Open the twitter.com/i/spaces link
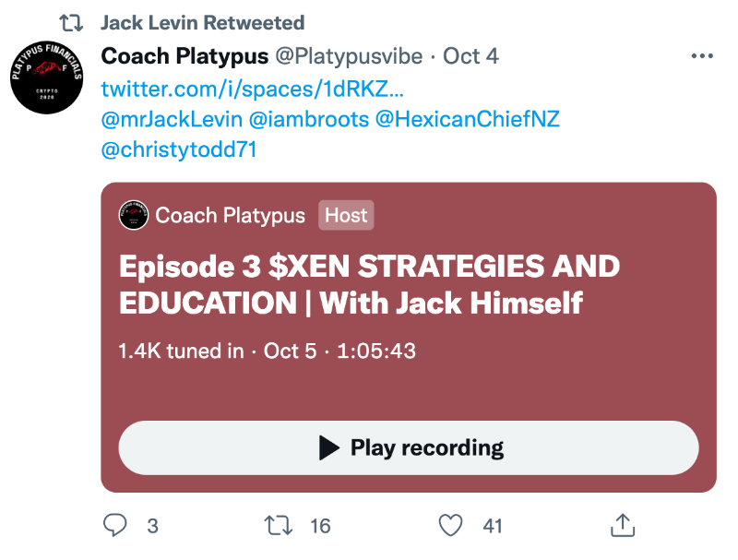The image size is (738, 560). [252, 89]
